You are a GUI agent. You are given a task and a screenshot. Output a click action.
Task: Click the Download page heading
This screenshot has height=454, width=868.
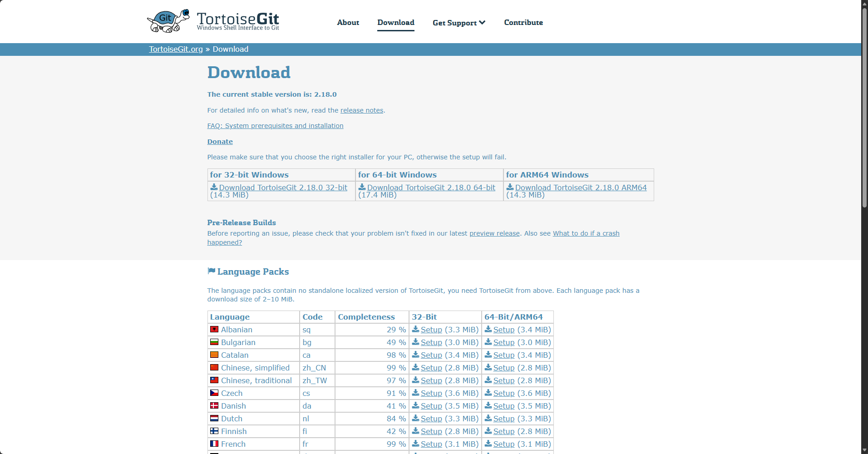[249, 73]
